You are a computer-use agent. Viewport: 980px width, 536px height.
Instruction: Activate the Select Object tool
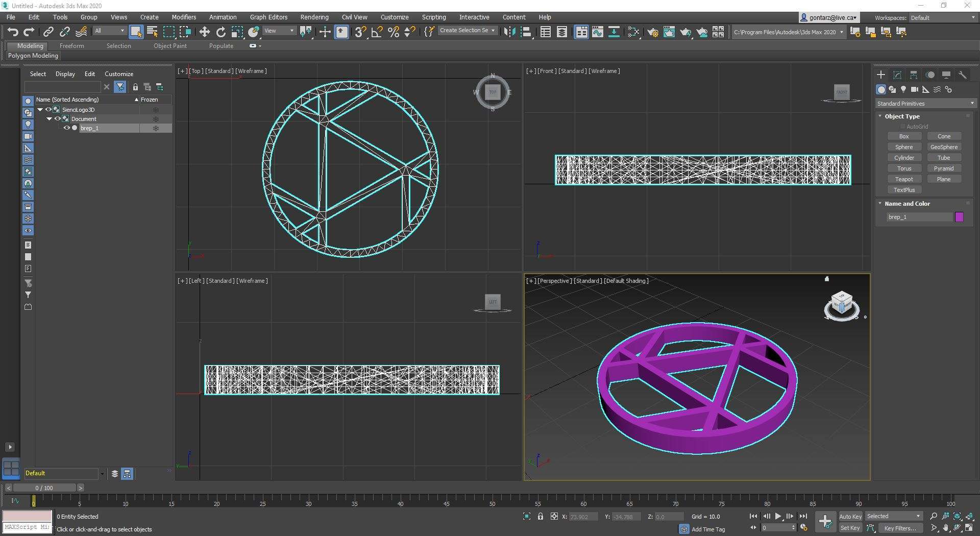tap(136, 32)
